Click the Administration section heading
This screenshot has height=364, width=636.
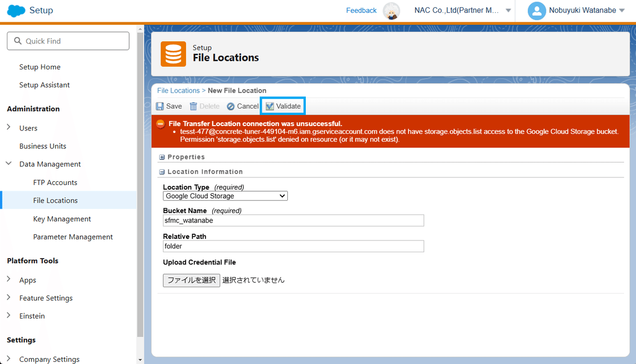tap(33, 109)
